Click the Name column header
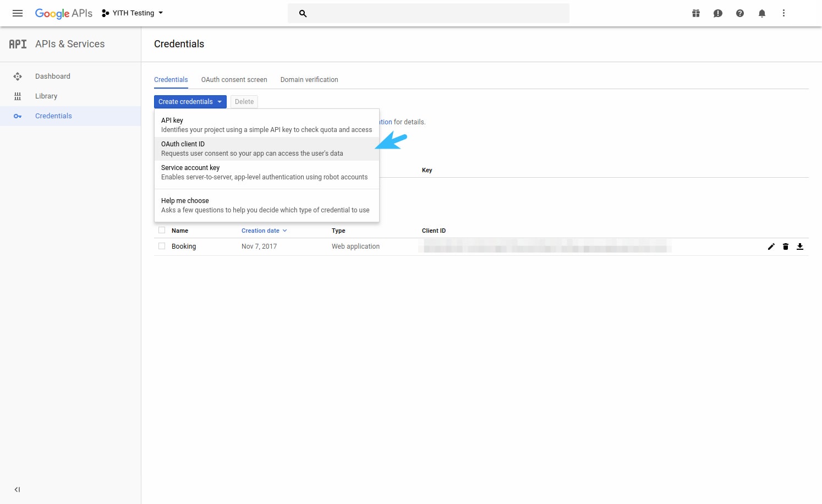Image resolution: width=822 pixels, height=504 pixels. (180, 231)
